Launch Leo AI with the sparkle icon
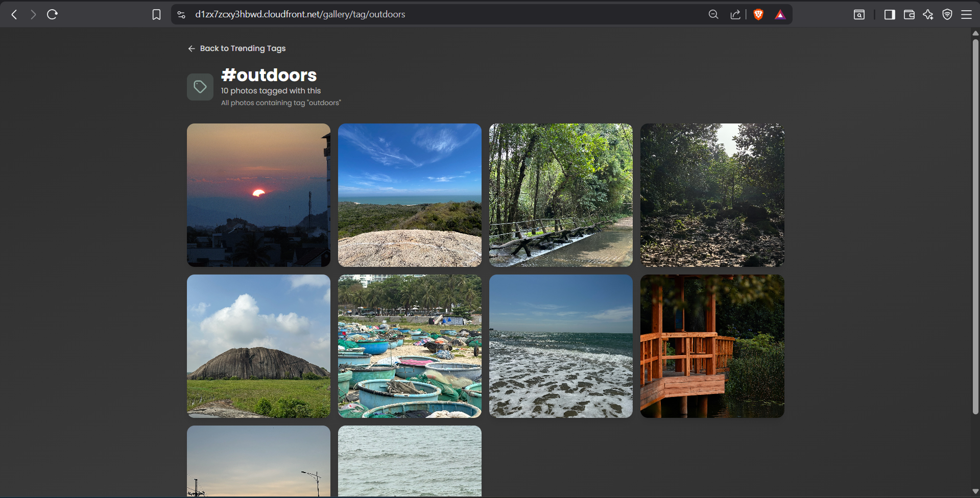This screenshot has width=980, height=498. coord(928,14)
